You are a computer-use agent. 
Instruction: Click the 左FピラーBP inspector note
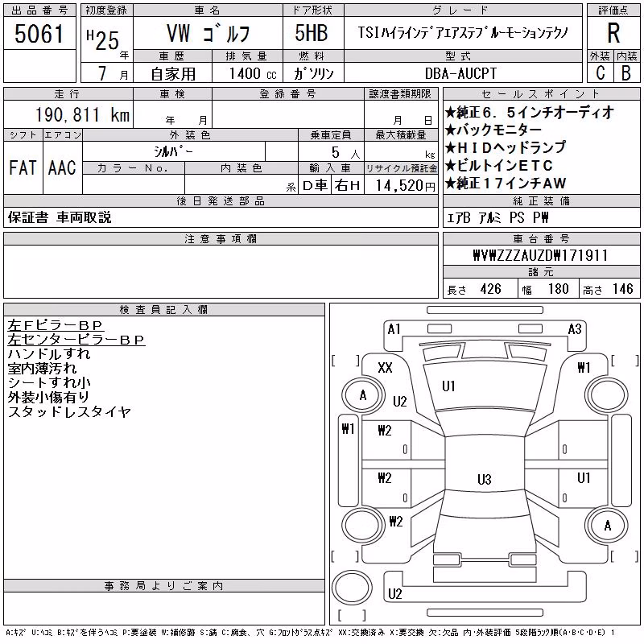tap(55, 325)
